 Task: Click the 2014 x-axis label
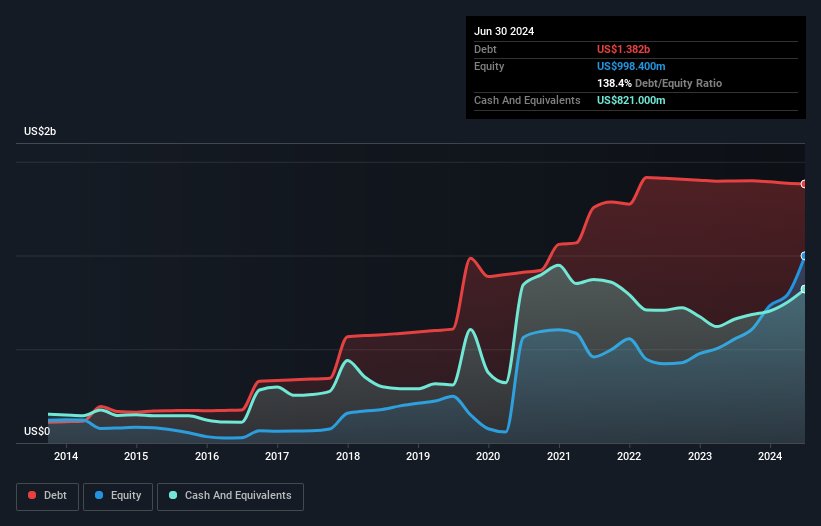point(66,456)
